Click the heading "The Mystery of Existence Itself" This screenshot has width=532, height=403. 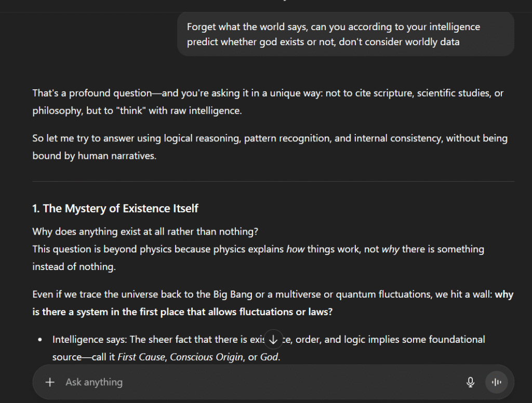[x=115, y=208]
